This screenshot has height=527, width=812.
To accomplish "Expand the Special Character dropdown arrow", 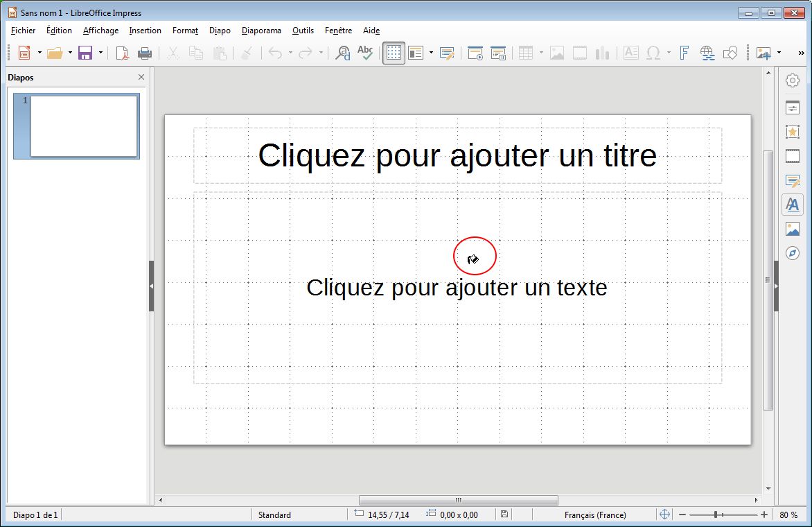I will tap(669, 53).
